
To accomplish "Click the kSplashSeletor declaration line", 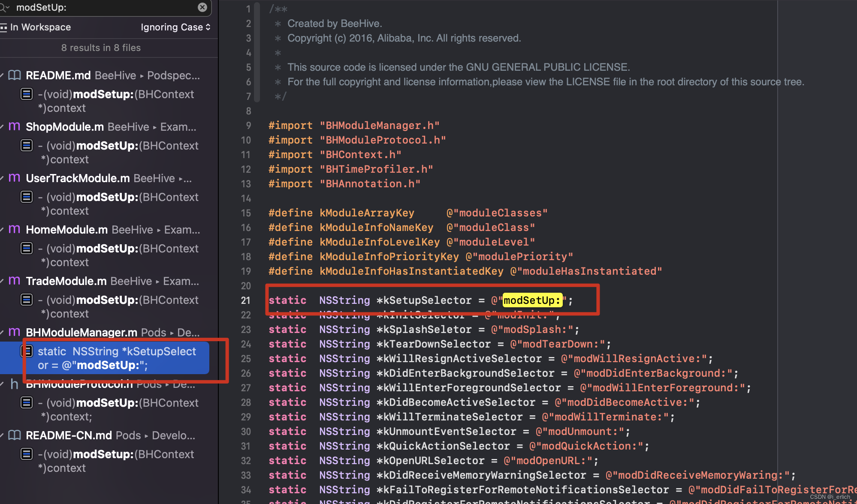I will 424,330.
